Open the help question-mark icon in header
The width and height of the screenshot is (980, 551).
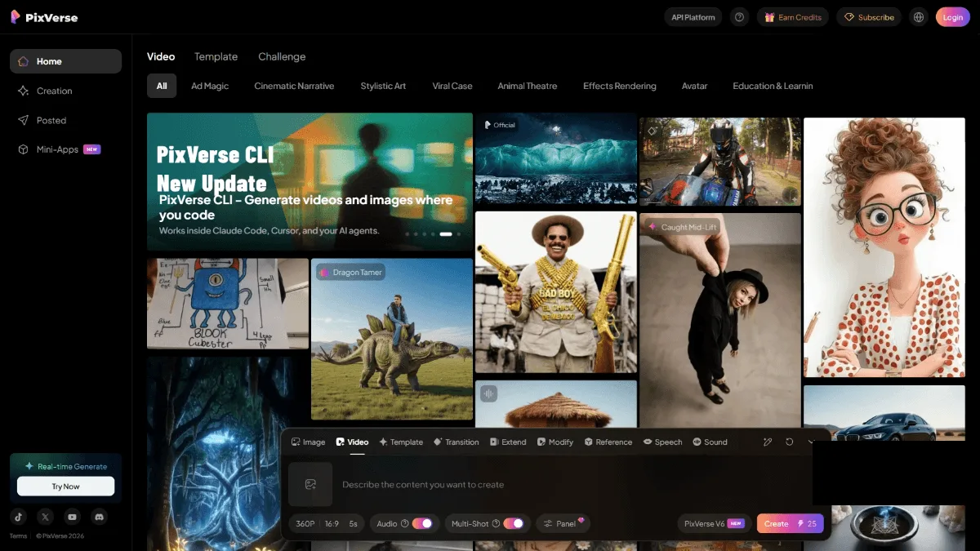tap(739, 17)
